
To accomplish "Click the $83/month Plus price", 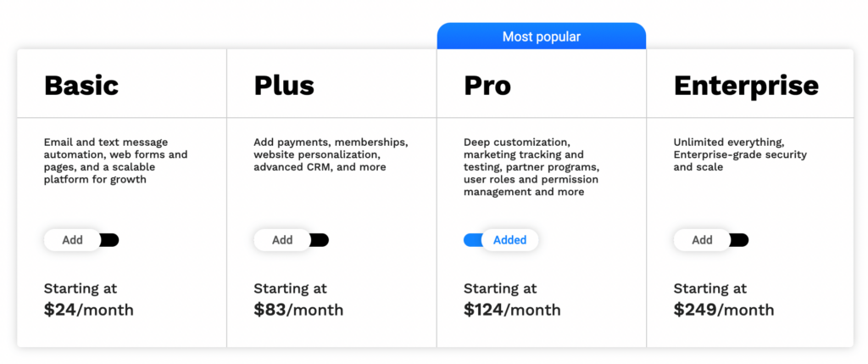I will (298, 309).
